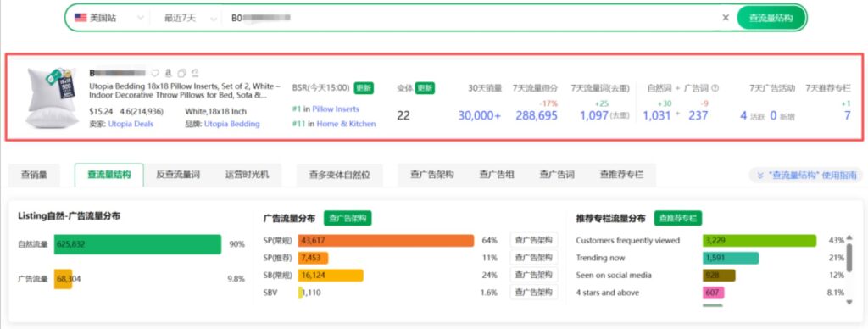Click the yellow 广告流量 68,304 bar
This screenshot has height=329, width=868.
point(63,279)
